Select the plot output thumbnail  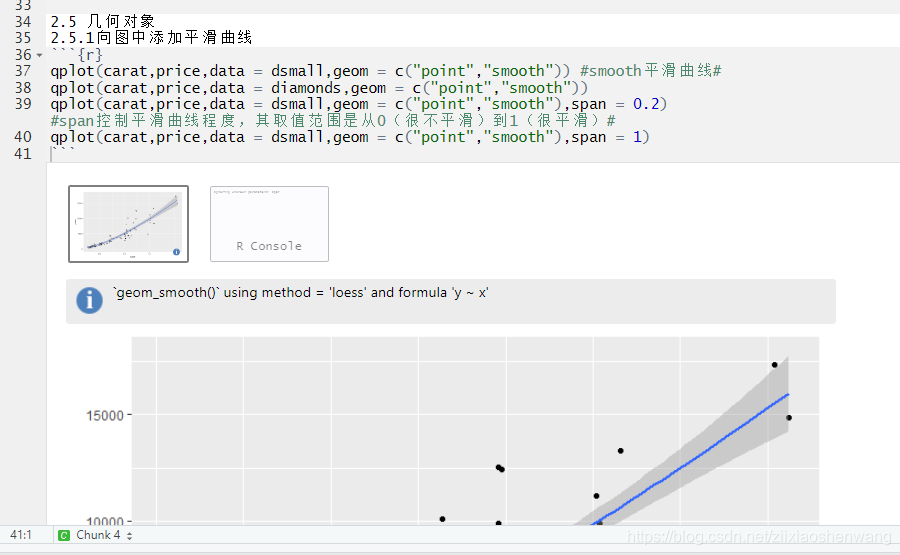(129, 224)
